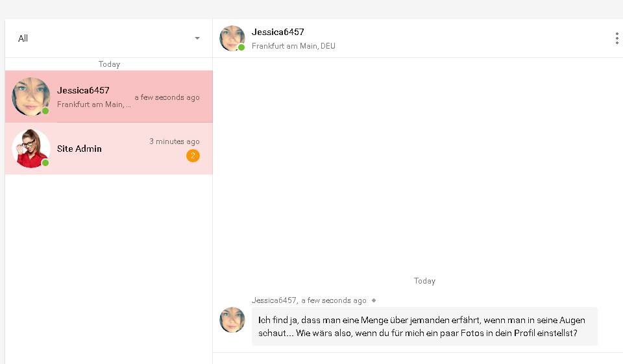Click Site Admin's avatar in conversation list
The width and height of the screenshot is (623, 364).
tap(31, 148)
